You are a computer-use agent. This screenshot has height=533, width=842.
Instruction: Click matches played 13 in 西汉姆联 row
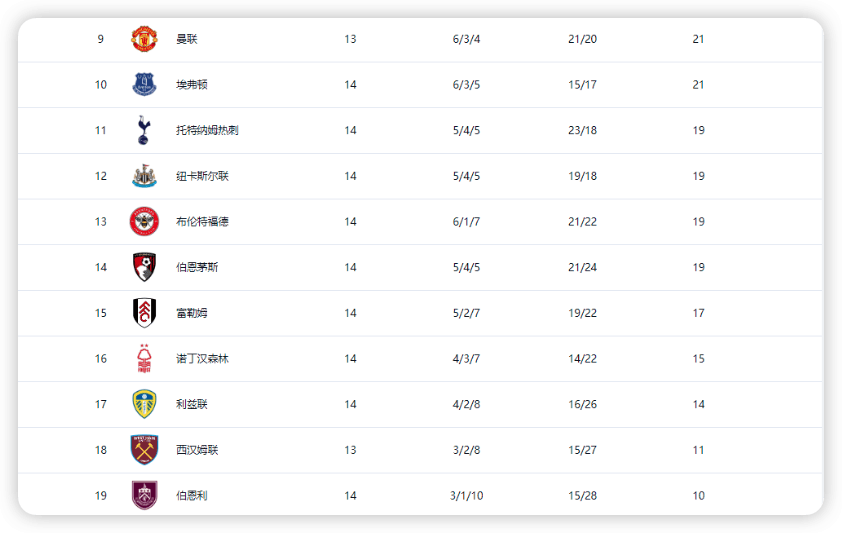[x=350, y=449]
